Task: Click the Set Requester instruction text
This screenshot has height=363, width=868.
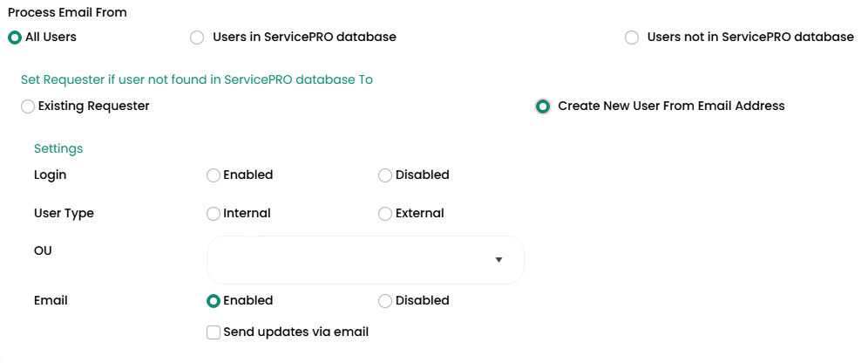Action: click(x=197, y=79)
